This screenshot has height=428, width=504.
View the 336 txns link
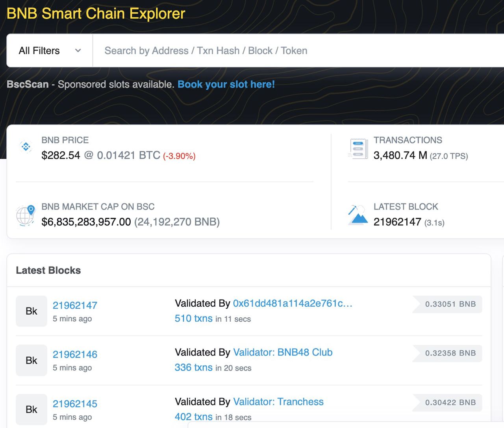point(194,367)
